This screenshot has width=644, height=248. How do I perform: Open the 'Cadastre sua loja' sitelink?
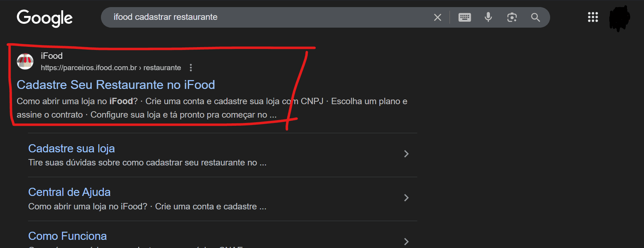point(72,148)
